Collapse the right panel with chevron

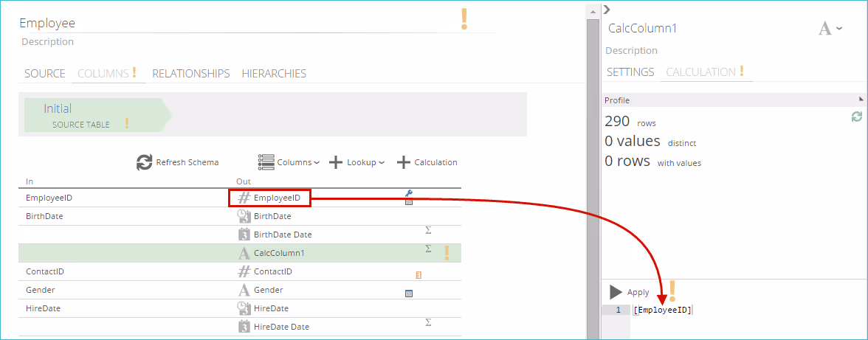[607, 9]
